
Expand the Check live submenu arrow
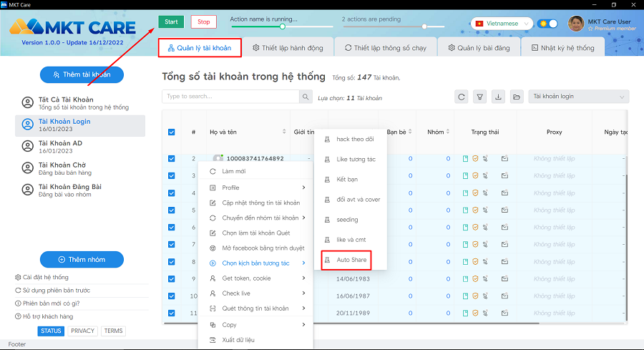tap(303, 293)
